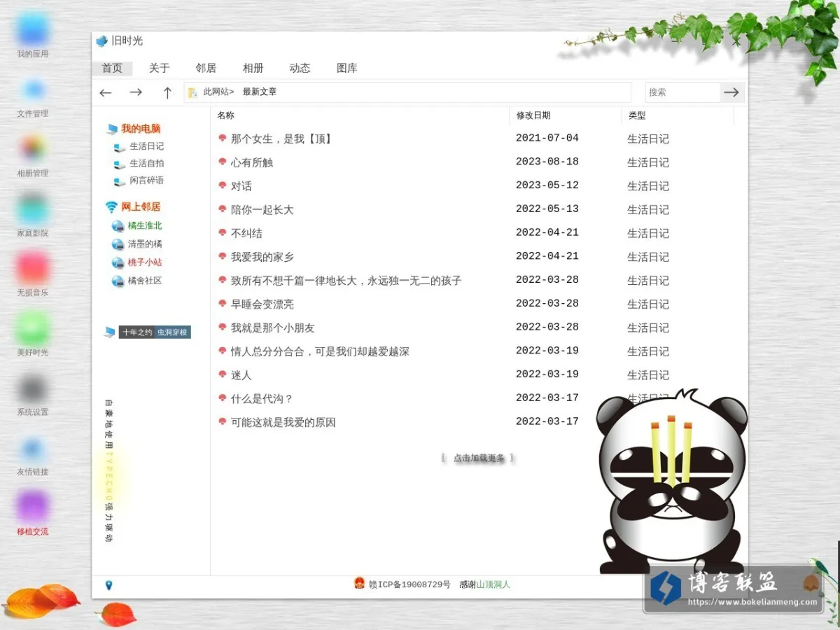Switch to the 首页 tab
This screenshot has height=630, width=840.
112,68
